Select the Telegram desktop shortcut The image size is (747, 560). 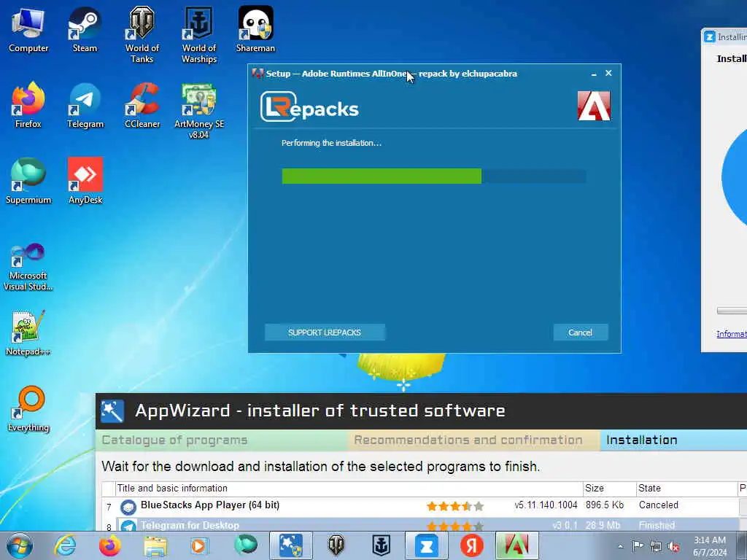pos(85,106)
